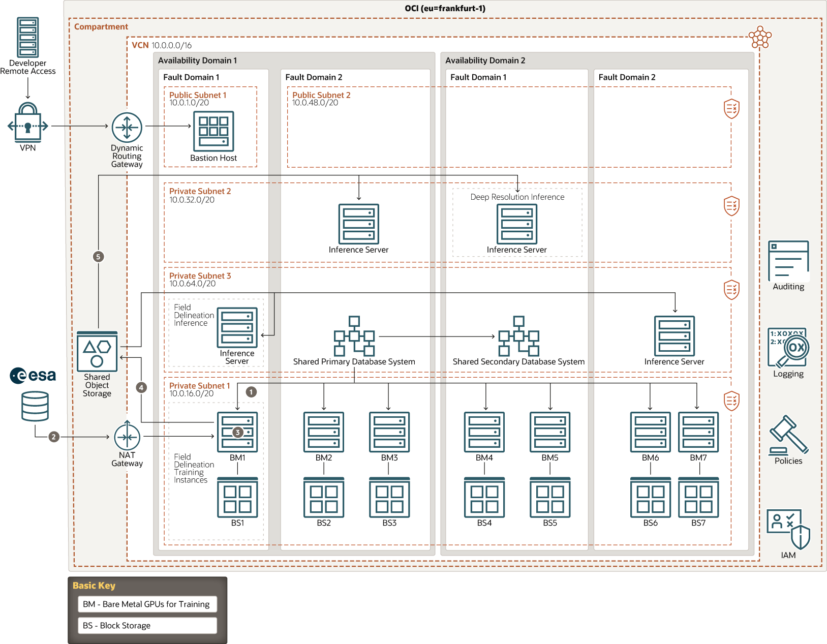Select the Bastion Host icon
The image size is (827, 644).
point(213,131)
